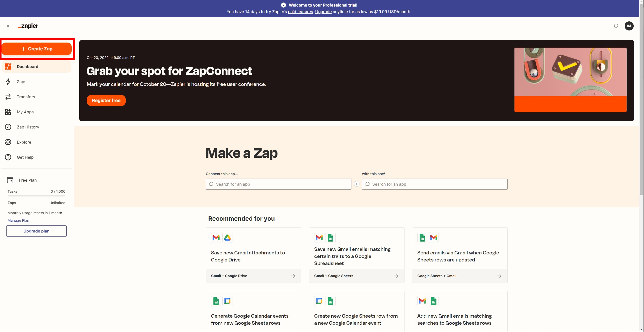Click the paid features link in banner
This screenshot has width=644, height=332.
click(300, 12)
